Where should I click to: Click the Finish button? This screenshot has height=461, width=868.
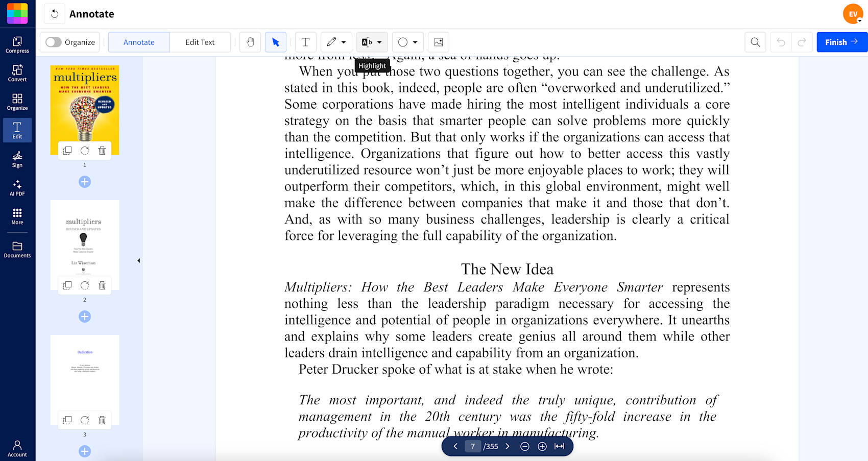click(x=841, y=42)
